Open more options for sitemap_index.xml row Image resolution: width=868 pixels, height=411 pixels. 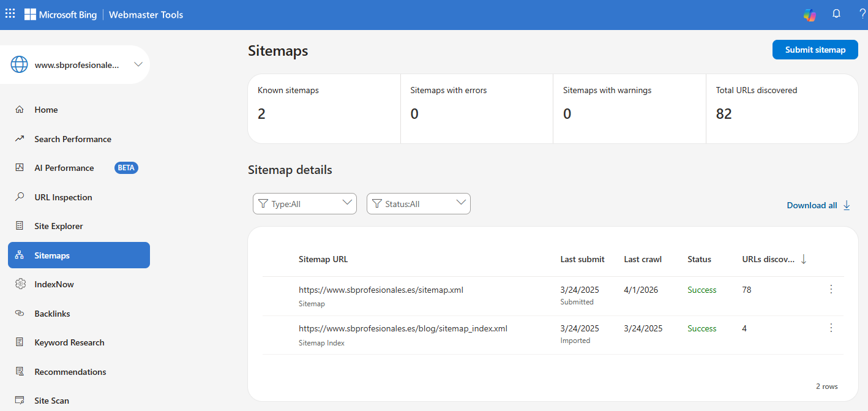[831, 328]
